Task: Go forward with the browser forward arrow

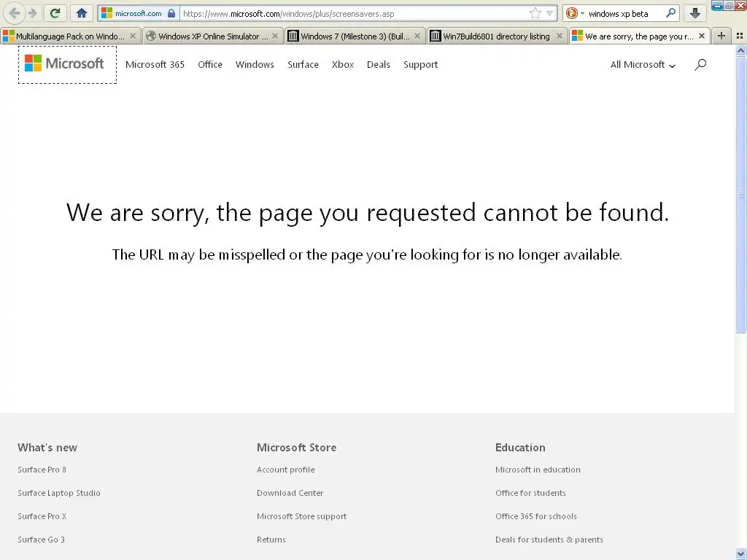Action: click(x=32, y=13)
